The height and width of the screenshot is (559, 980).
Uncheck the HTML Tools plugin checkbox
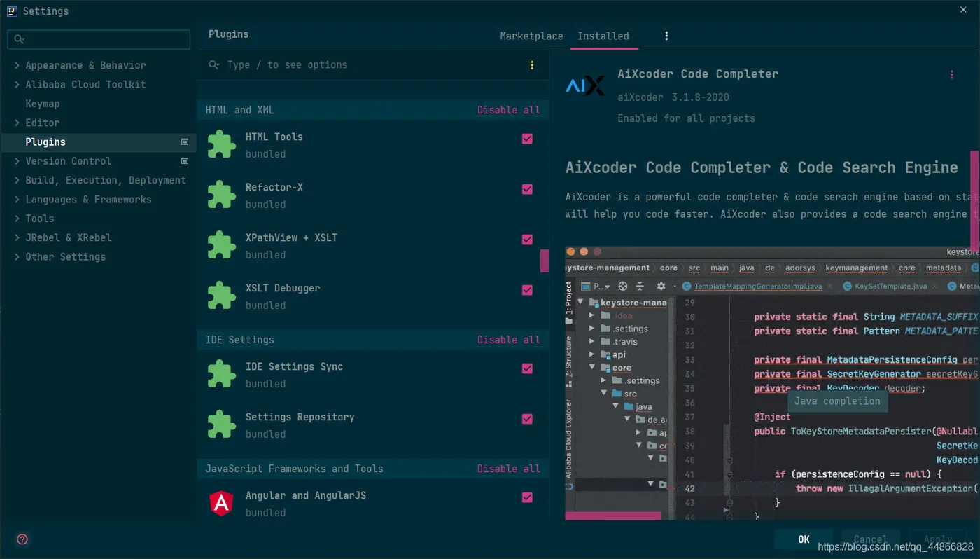(x=527, y=139)
